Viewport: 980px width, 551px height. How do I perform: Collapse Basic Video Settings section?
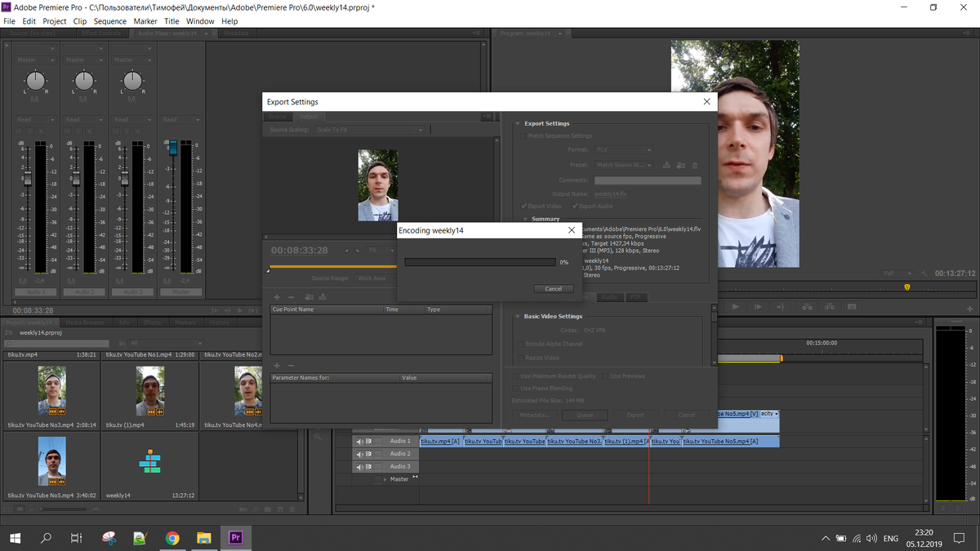click(x=518, y=317)
